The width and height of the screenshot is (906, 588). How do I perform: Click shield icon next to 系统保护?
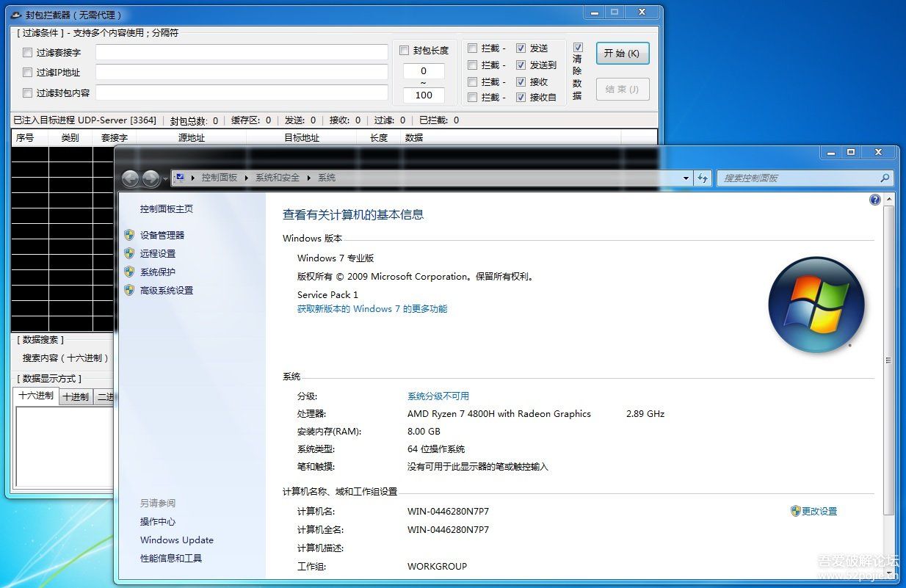[x=129, y=272]
